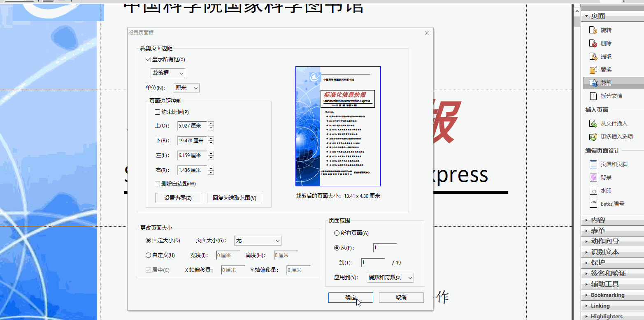Enable the 删除白边距 checkbox
This screenshot has width=644, height=320.
157,183
